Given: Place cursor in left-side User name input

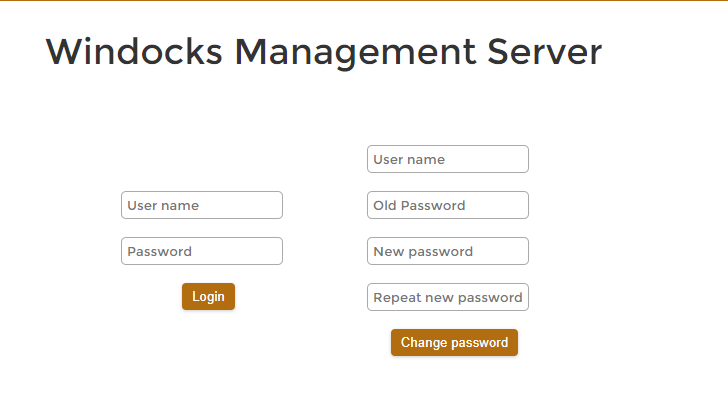Looking at the screenshot, I should [x=202, y=205].
